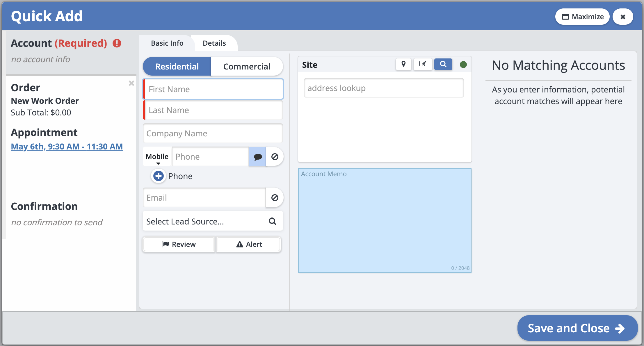Click the green site status dot
Image resolution: width=644 pixels, height=346 pixels.
(463, 65)
